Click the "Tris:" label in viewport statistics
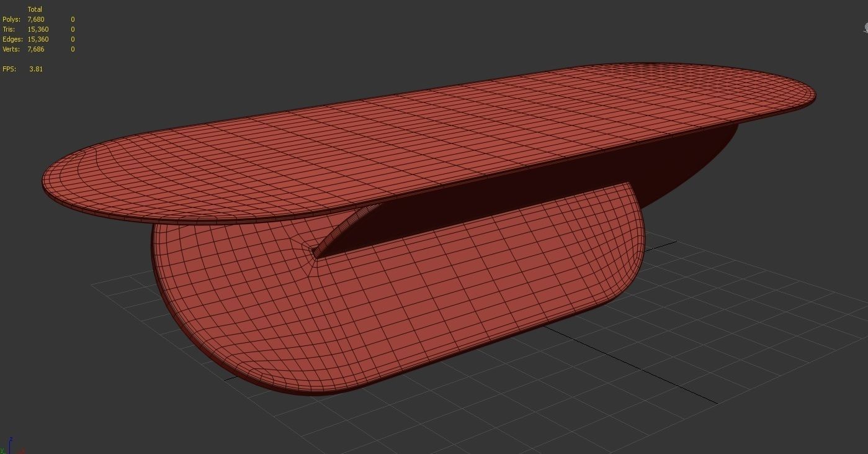868x454 pixels. pos(9,29)
